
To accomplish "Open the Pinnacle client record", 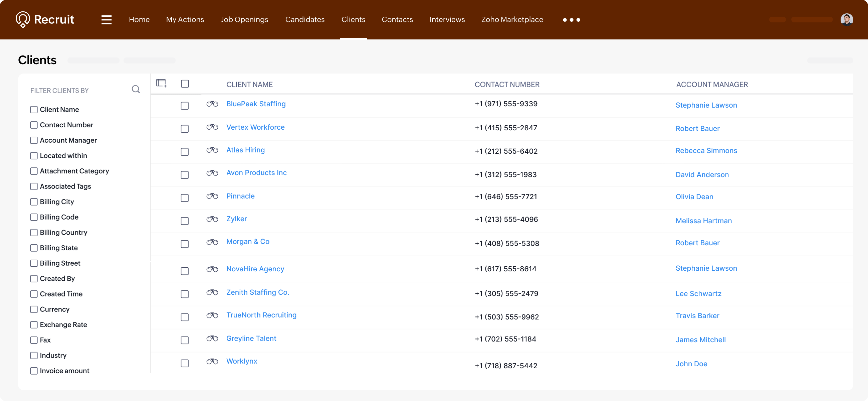I will click(240, 196).
